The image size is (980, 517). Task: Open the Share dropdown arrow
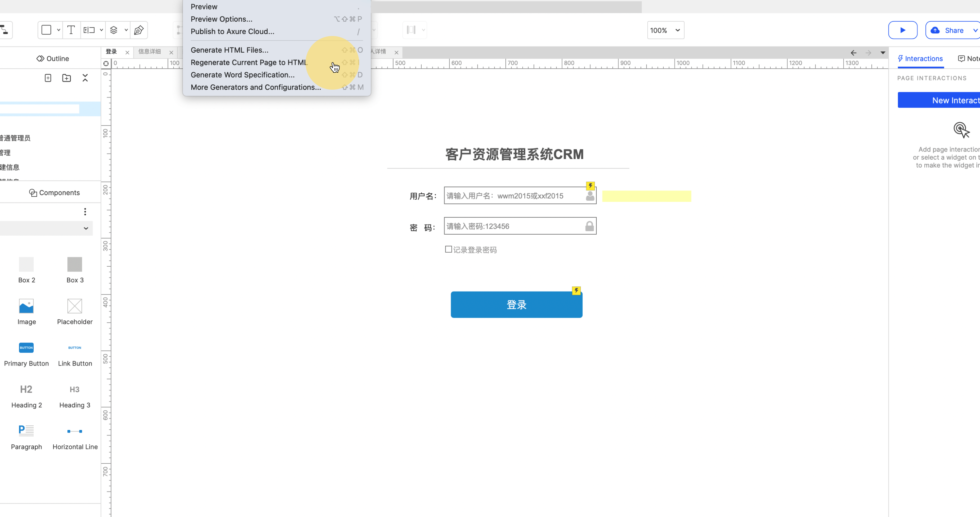pyautogui.click(x=976, y=30)
